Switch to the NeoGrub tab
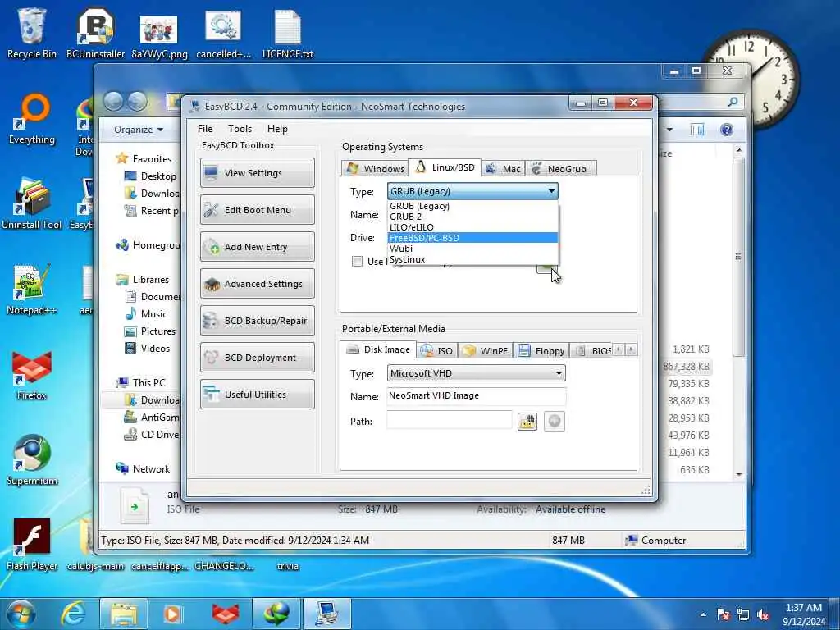 click(x=560, y=169)
